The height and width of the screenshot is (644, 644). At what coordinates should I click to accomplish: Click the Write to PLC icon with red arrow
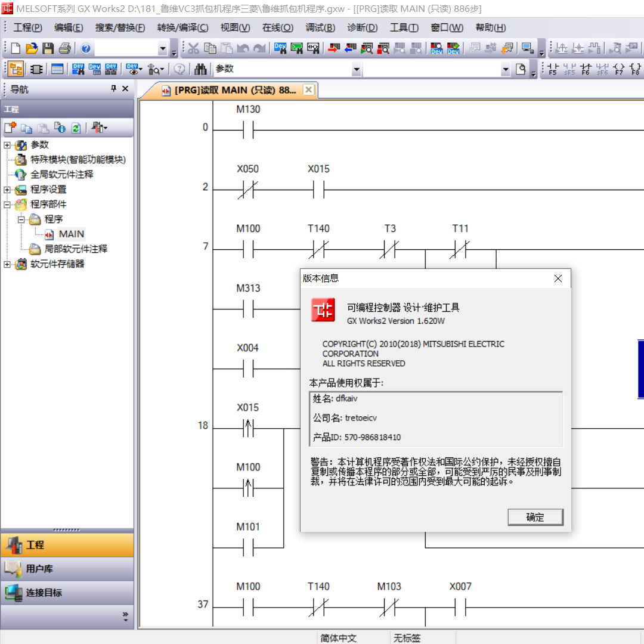click(x=334, y=48)
